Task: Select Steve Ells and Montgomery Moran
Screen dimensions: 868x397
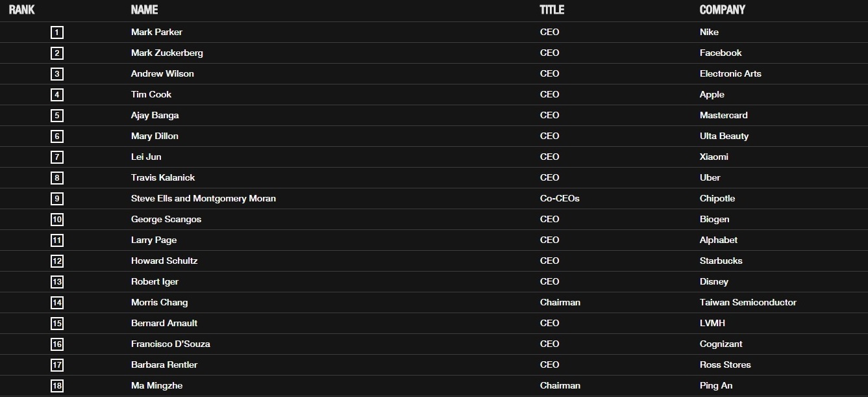Action: coord(203,198)
